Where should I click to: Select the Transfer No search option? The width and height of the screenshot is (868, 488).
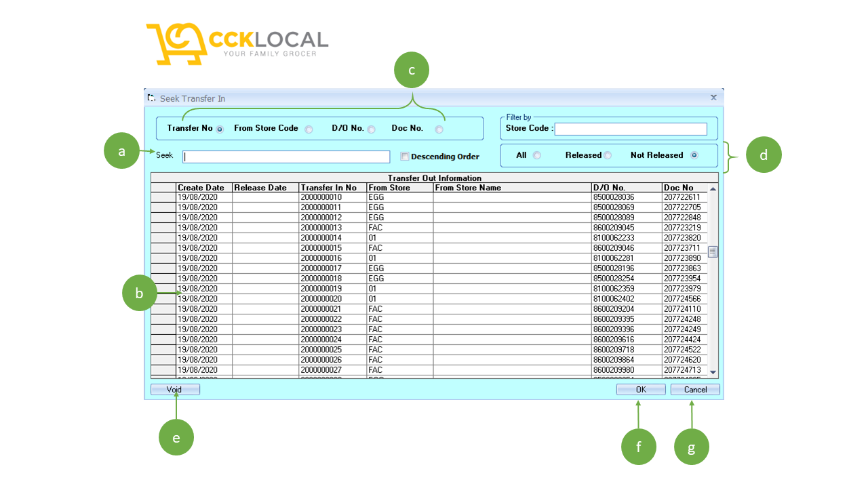(220, 128)
